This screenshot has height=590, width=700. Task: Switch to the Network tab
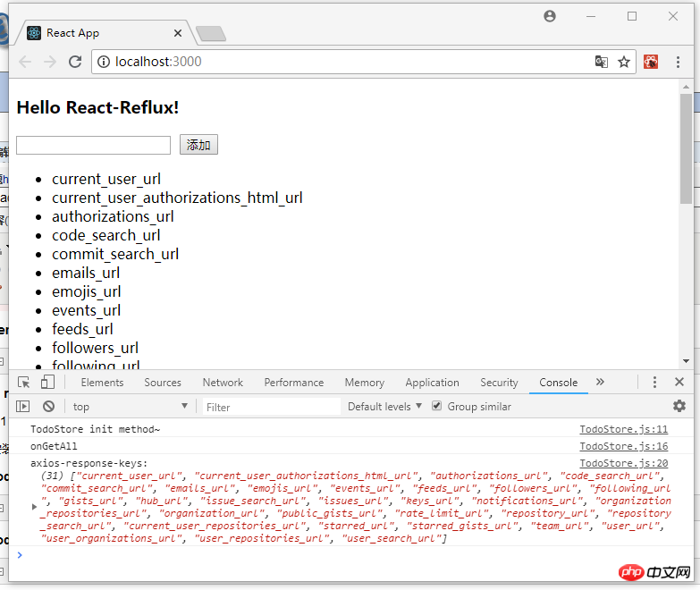(x=223, y=383)
